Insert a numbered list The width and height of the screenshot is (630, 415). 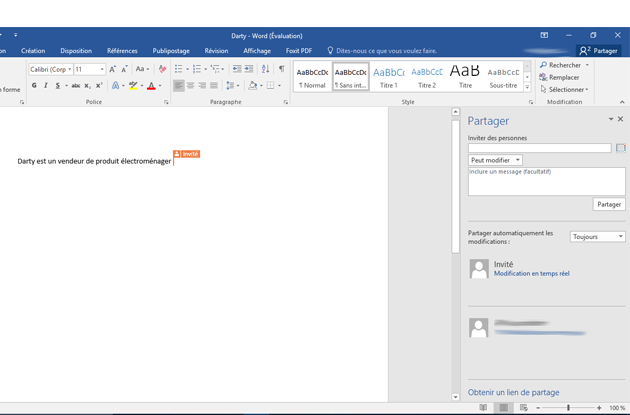(197, 69)
